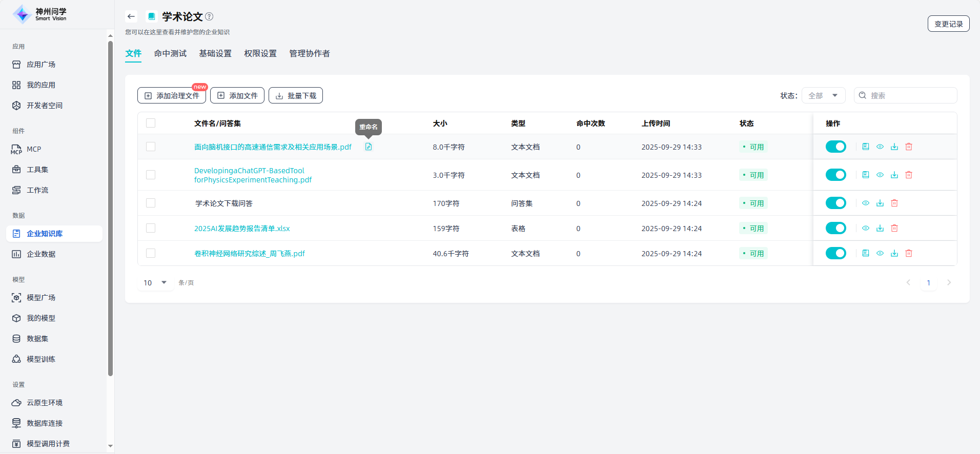The height and width of the screenshot is (454, 980).
Task: Open the 变更记录 change log button
Action: 948,24
